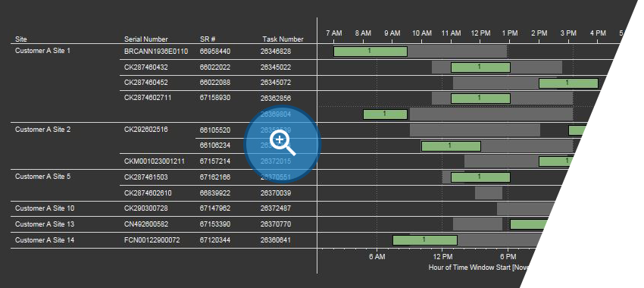Click serial number CN492600582
Image resolution: width=644 pixels, height=288 pixels.
pyautogui.click(x=145, y=224)
